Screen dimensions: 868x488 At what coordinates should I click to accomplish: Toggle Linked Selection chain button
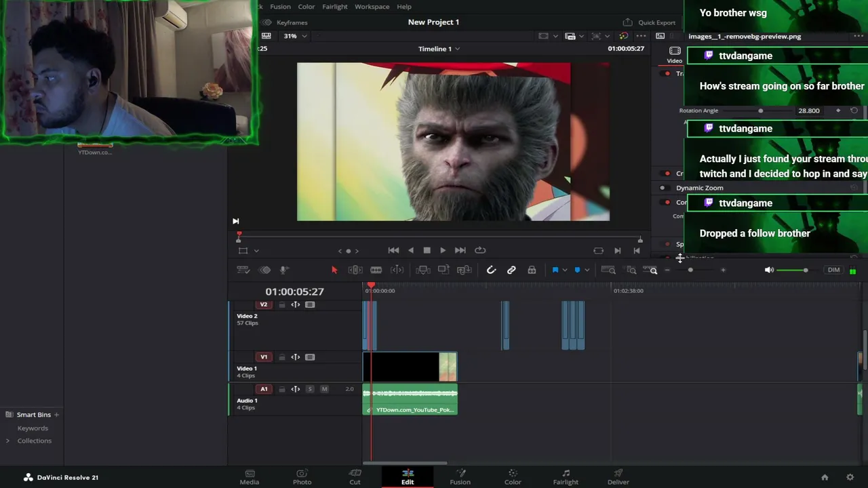coord(511,270)
